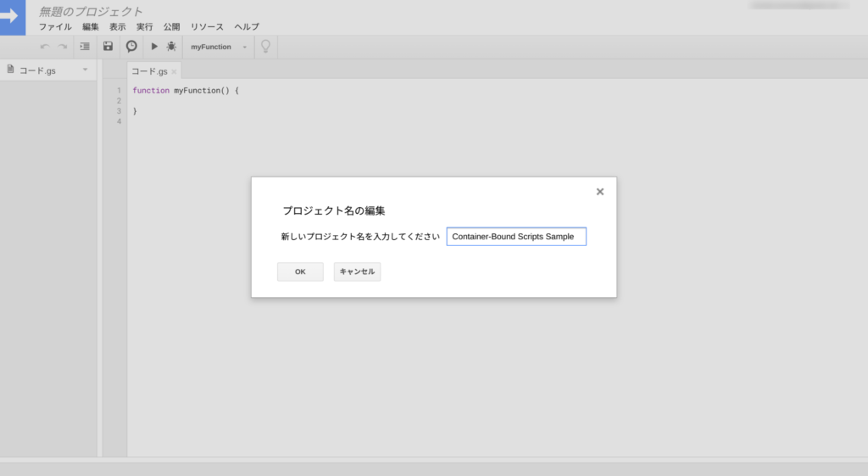Click the undo arrow icon
Viewport: 868px width, 476px height.
(45, 47)
